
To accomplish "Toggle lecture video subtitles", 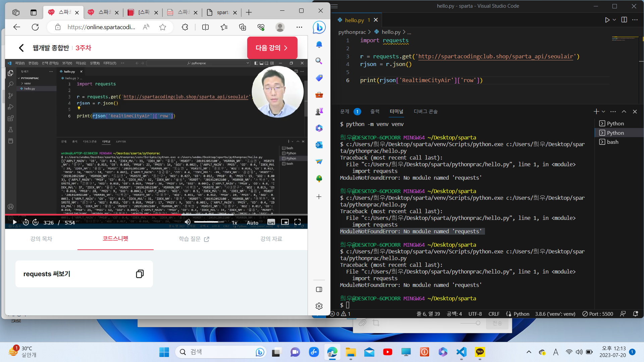I will 271,222.
